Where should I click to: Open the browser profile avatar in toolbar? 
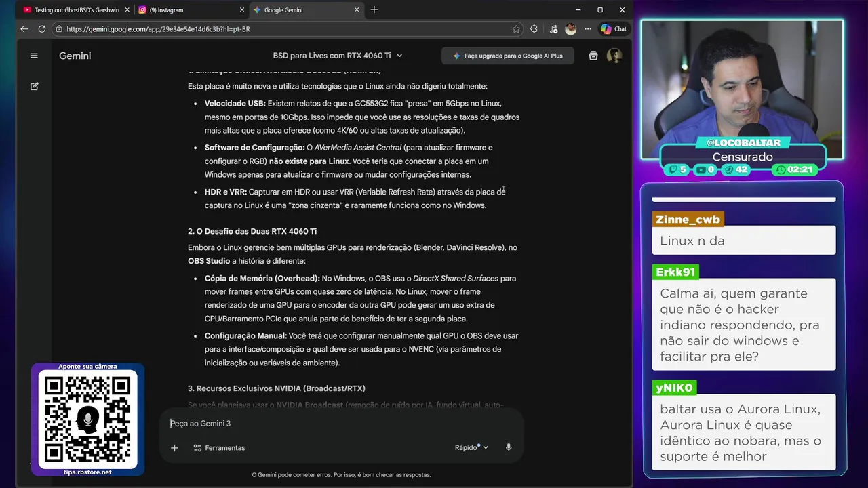click(570, 29)
